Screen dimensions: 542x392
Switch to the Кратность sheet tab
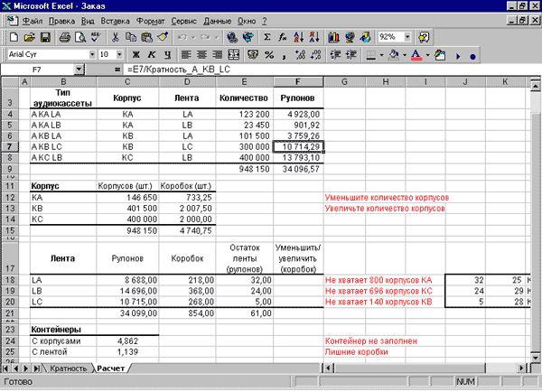68,369
